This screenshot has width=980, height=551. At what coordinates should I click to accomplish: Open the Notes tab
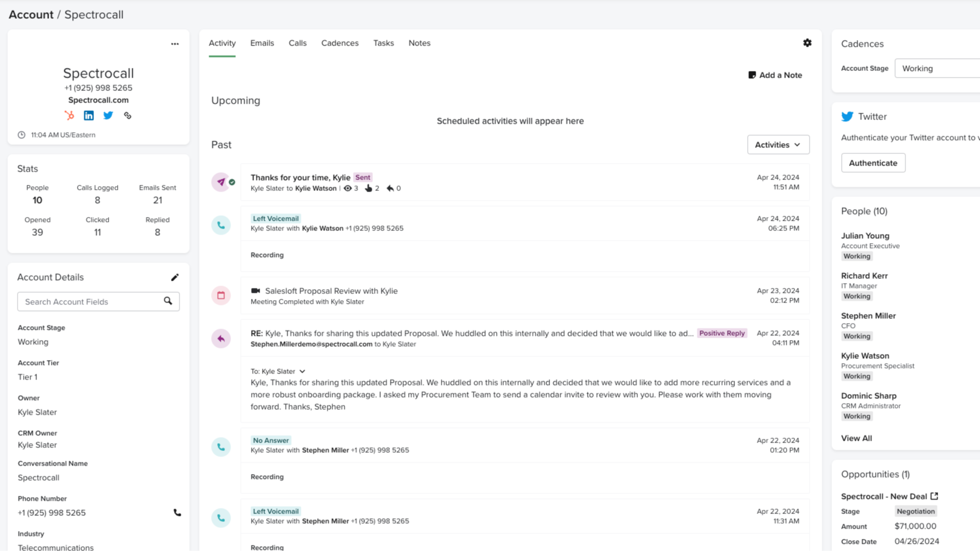pyautogui.click(x=419, y=43)
